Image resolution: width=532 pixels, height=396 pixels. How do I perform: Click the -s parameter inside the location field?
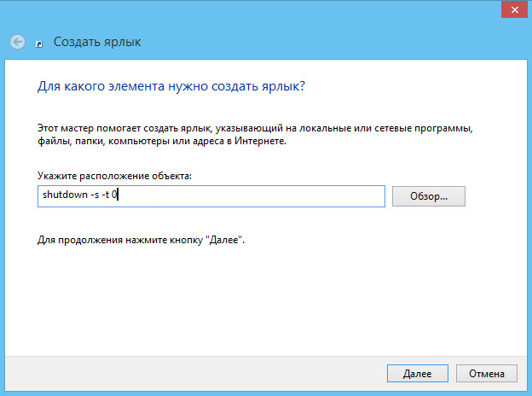click(95, 195)
